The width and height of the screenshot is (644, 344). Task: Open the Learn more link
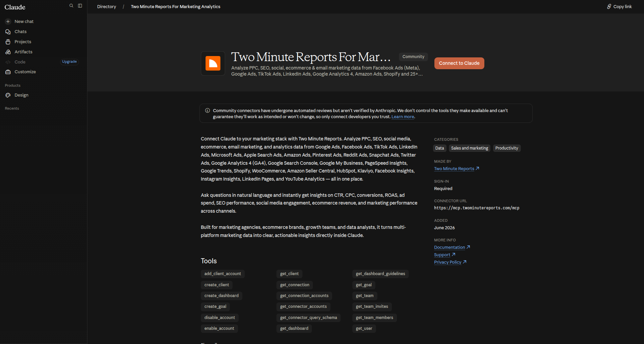tap(403, 117)
